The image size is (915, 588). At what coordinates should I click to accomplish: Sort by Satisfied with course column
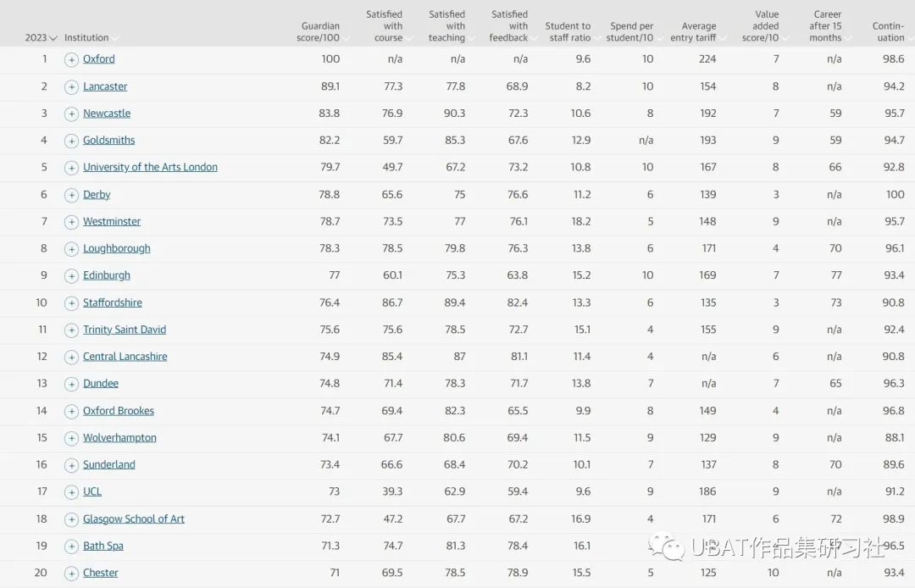[x=388, y=25]
